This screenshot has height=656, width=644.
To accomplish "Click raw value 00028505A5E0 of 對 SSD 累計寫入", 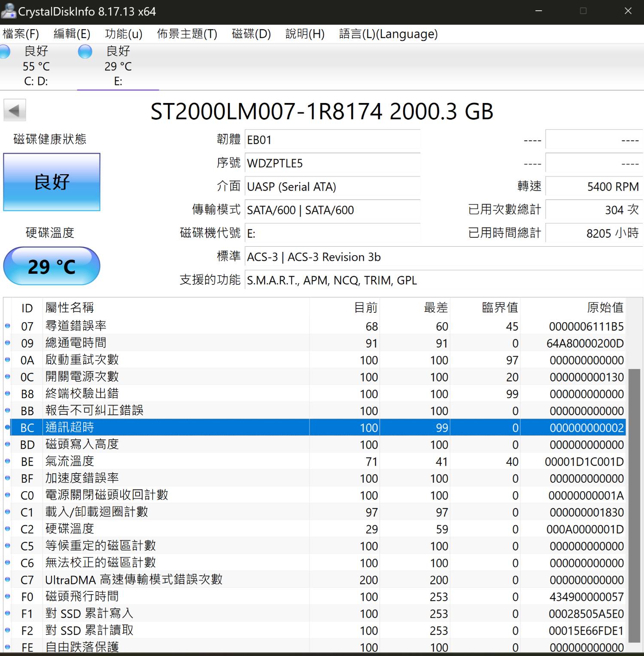I will point(586,614).
